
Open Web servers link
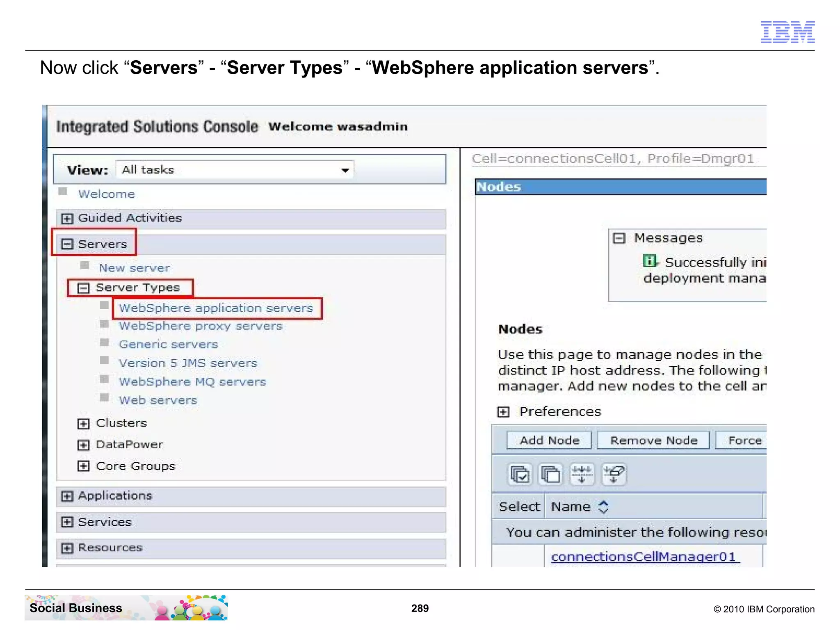[x=158, y=400]
